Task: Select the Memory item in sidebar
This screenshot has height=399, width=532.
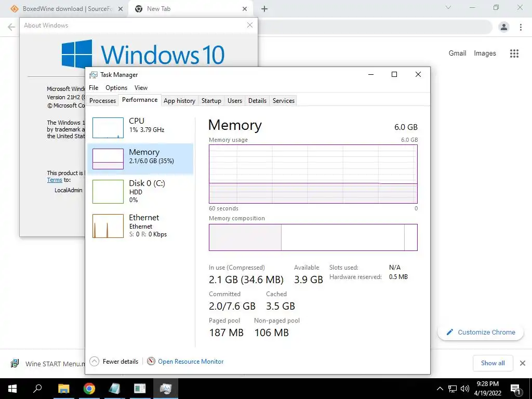Action: pyautogui.click(x=140, y=159)
